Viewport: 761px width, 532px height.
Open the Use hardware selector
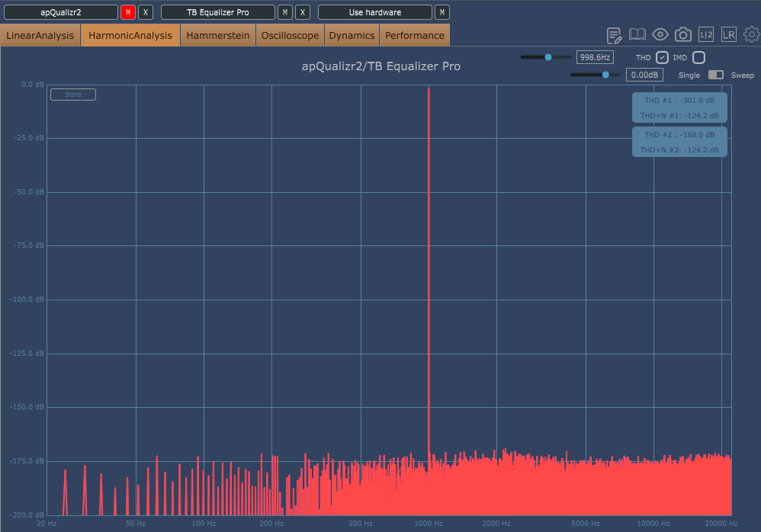[375, 12]
